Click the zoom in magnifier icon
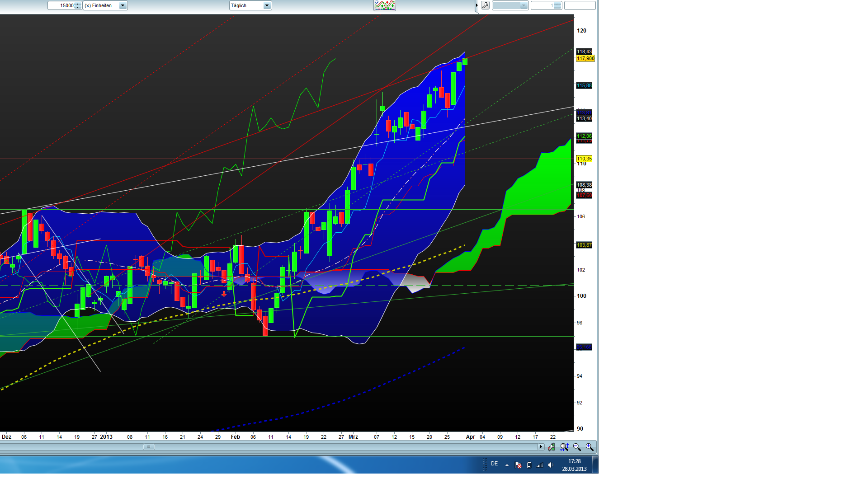The width and height of the screenshot is (868, 488). (x=589, y=447)
